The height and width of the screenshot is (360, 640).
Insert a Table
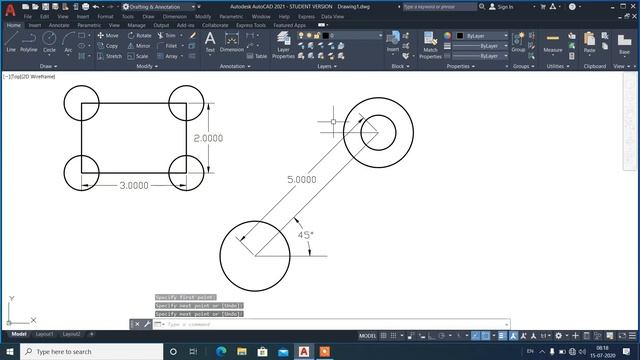coord(257,56)
